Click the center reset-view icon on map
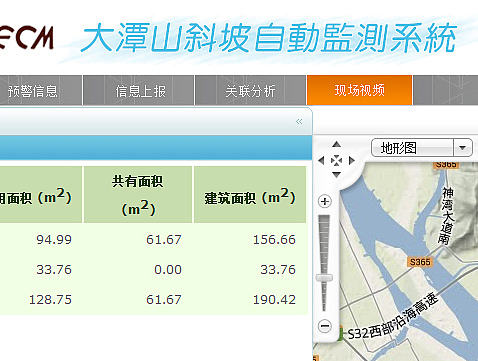 336,161
